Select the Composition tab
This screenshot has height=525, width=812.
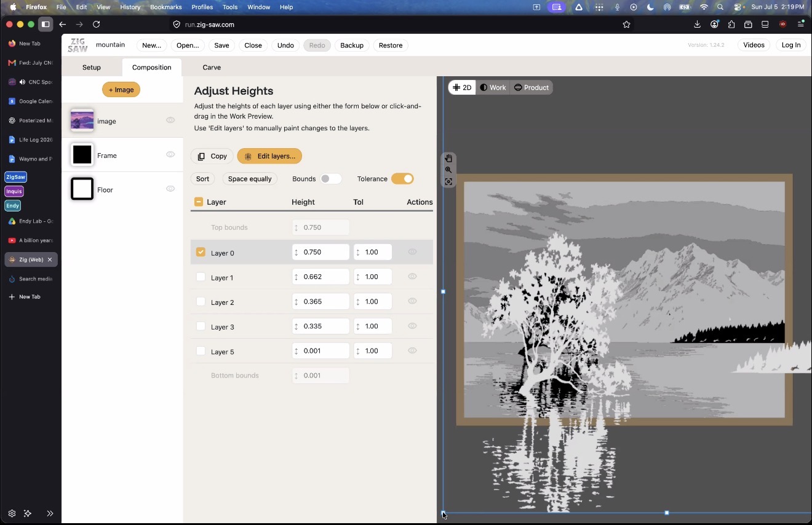tap(152, 67)
